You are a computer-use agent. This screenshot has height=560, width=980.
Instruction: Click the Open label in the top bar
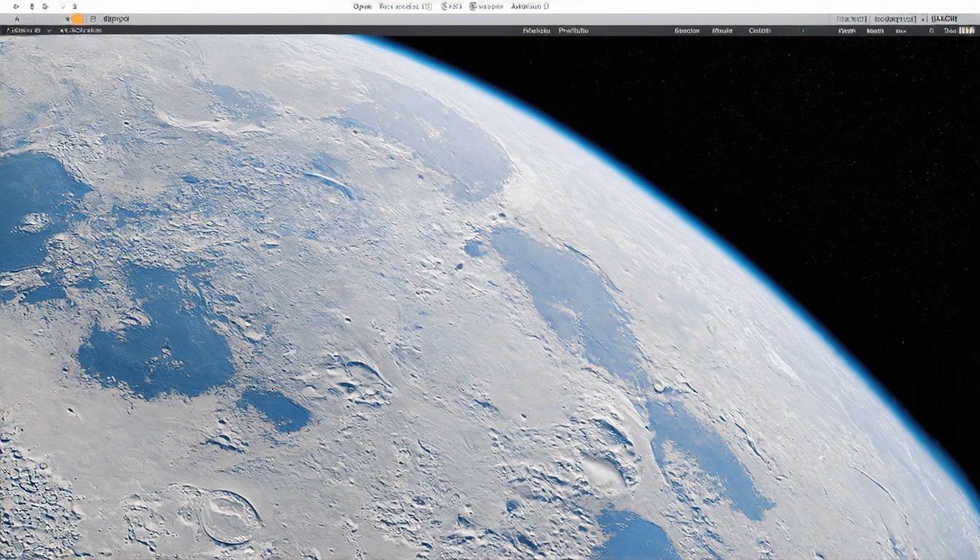pos(362,6)
